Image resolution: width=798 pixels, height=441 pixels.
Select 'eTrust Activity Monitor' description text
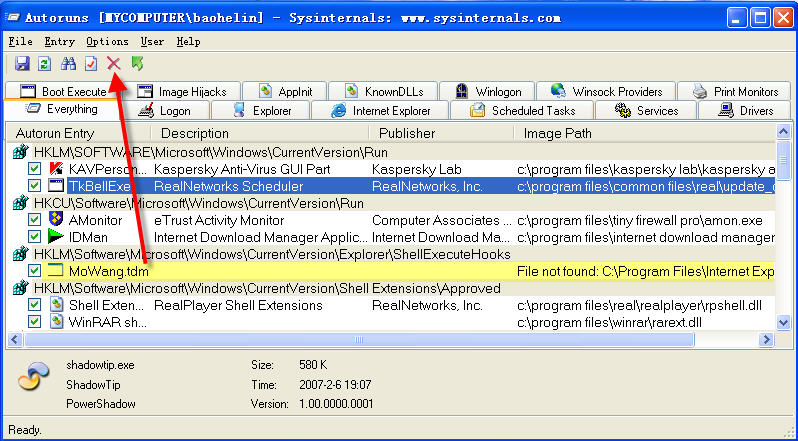click(219, 220)
